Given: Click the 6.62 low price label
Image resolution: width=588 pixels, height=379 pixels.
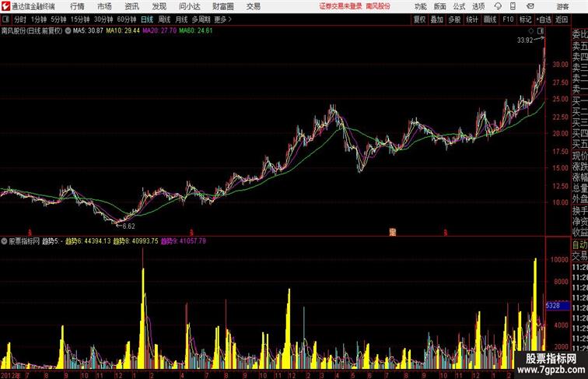Looking at the screenshot, I should click(128, 226).
